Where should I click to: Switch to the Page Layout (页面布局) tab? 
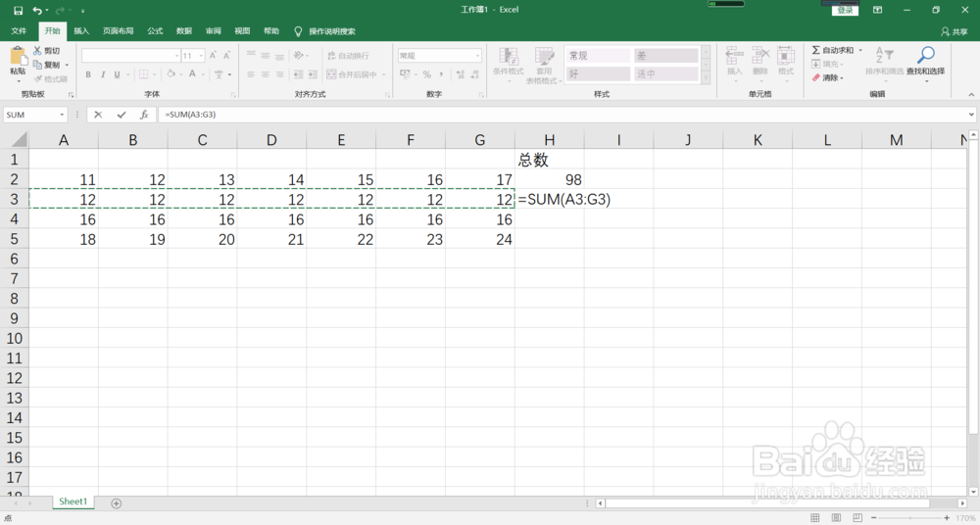coord(119,31)
